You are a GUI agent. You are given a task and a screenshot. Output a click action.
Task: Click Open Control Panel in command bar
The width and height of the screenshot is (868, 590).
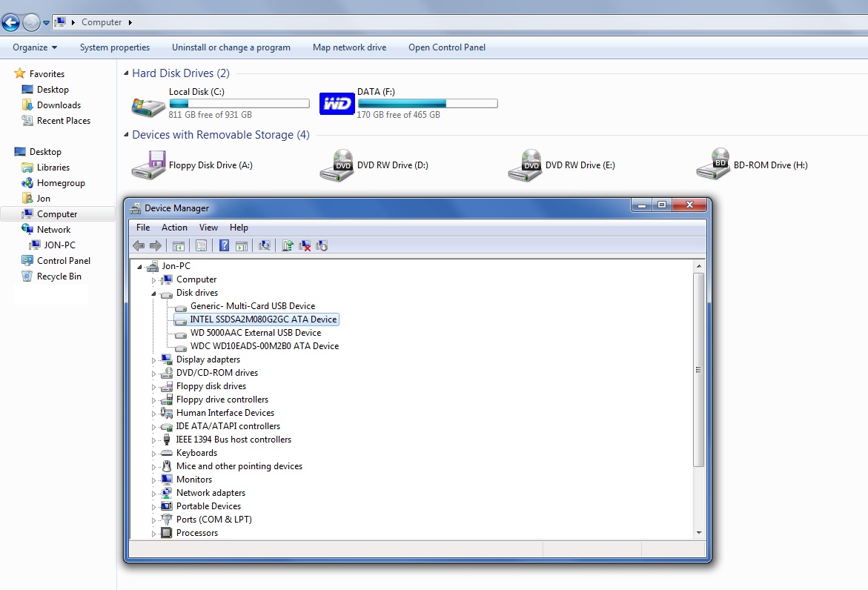447,47
